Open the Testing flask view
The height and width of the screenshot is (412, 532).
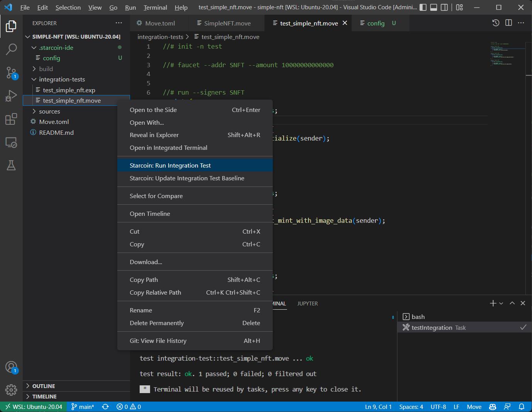click(x=11, y=165)
